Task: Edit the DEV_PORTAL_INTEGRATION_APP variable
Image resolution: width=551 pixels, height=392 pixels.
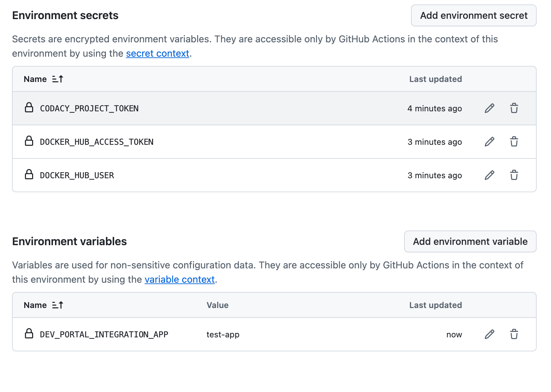Action: coord(489,334)
